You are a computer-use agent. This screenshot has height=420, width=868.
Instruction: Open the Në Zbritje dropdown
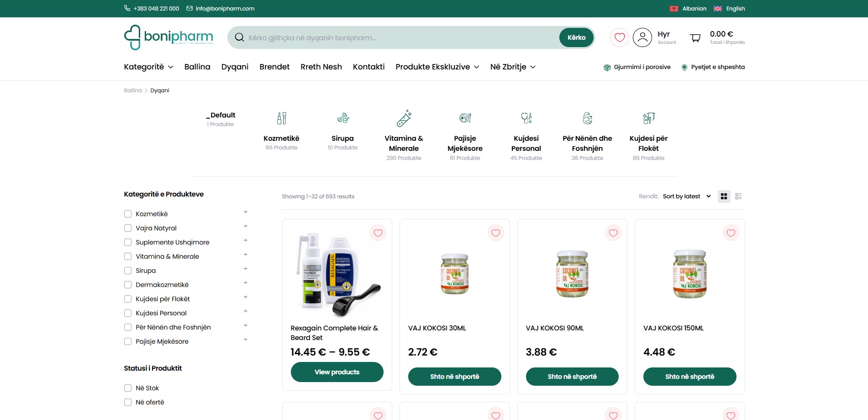513,67
